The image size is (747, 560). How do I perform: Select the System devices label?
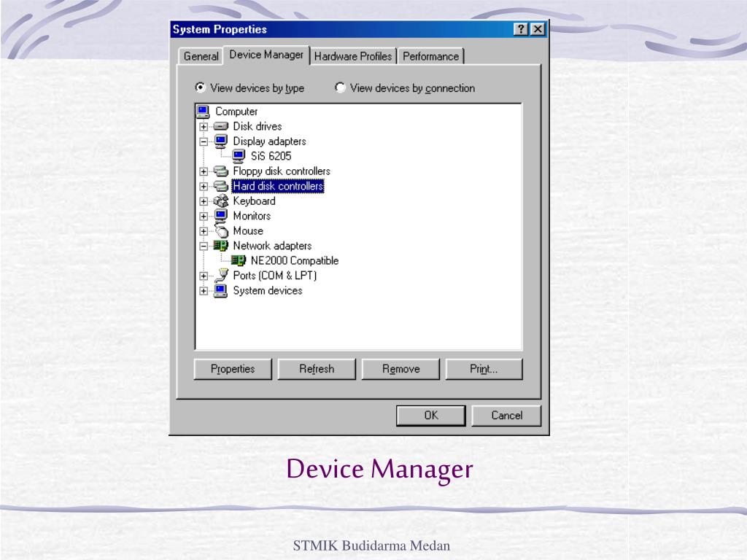tap(268, 290)
